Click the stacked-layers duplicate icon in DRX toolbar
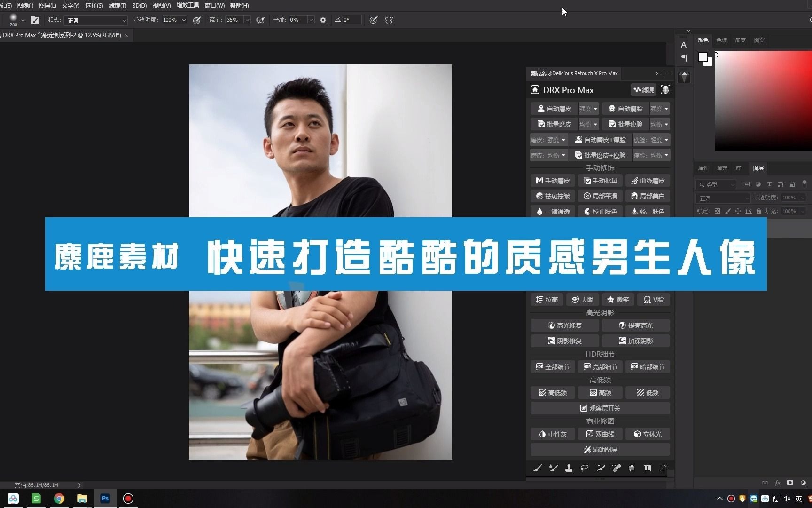This screenshot has width=812, height=508. coord(663,468)
